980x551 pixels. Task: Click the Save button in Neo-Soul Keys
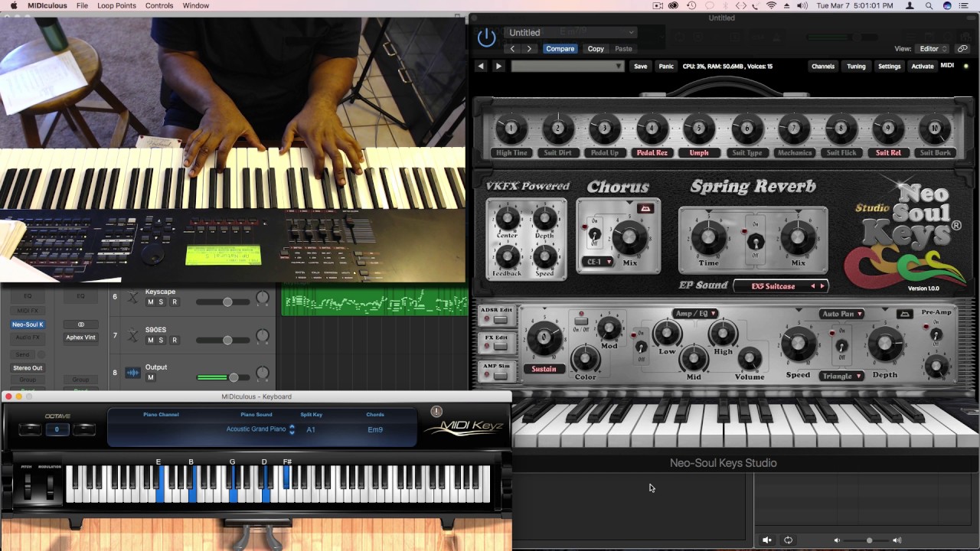[640, 67]
